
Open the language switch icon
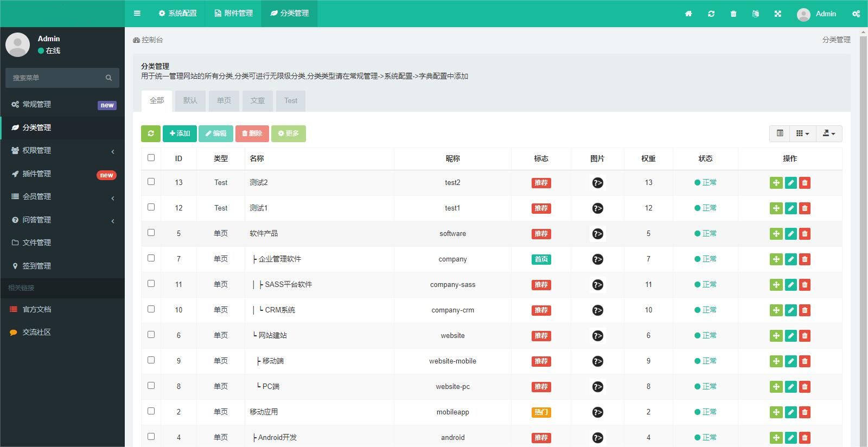point(756,14)
